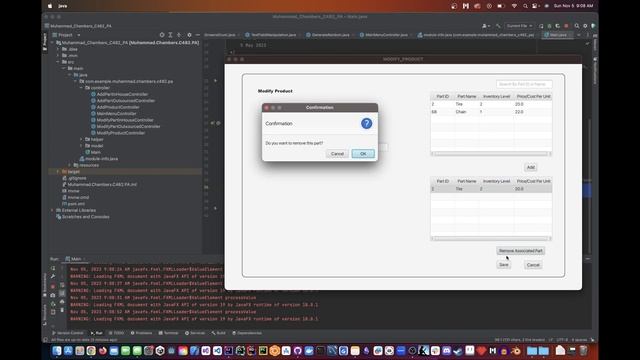The image size is (640, 360).
Task: Switch to GenerateRandom.java tab
Action: 328,35
